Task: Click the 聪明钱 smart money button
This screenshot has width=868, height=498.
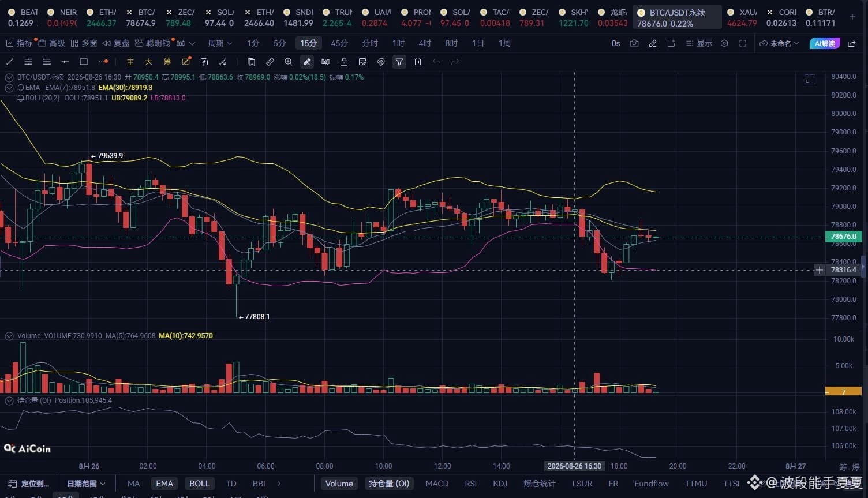Action: (x=153, y=43)
